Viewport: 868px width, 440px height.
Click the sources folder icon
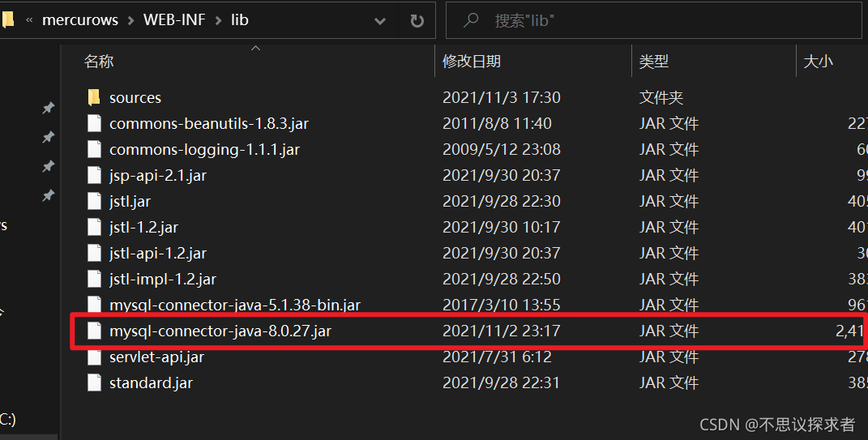pos(94,97)
